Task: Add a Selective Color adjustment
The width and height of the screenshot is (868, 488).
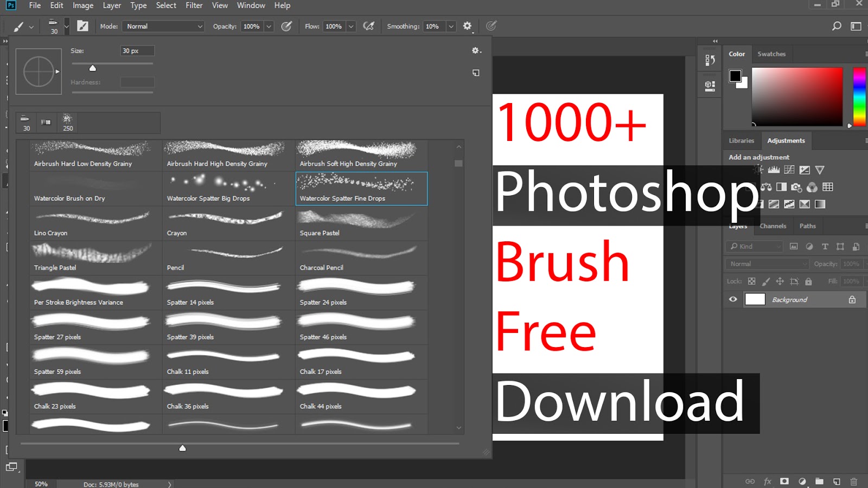Action: coord(805,204)
